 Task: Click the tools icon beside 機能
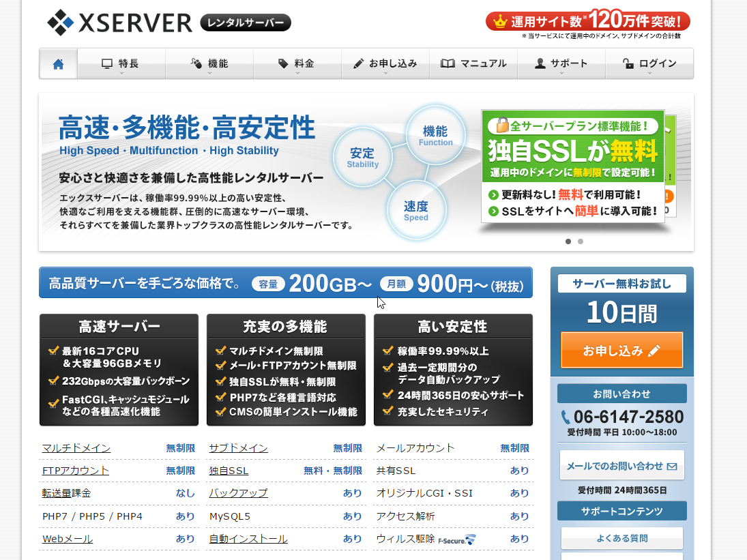tap(196, 63)
